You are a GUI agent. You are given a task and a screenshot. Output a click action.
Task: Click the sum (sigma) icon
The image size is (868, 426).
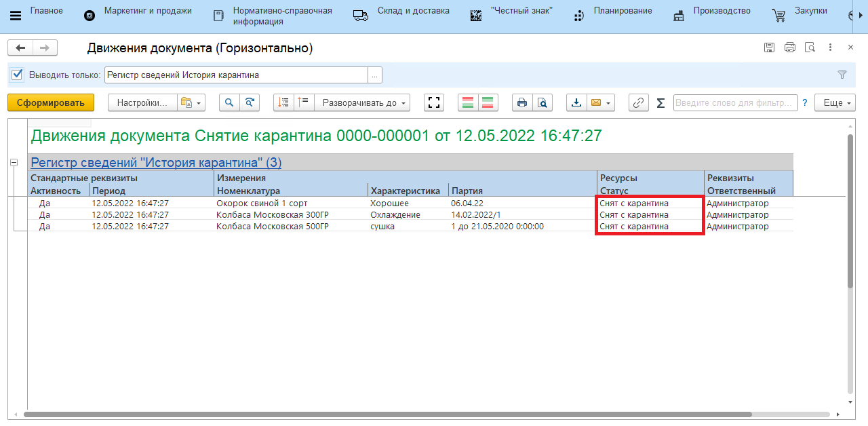click(x=660, y=102)
